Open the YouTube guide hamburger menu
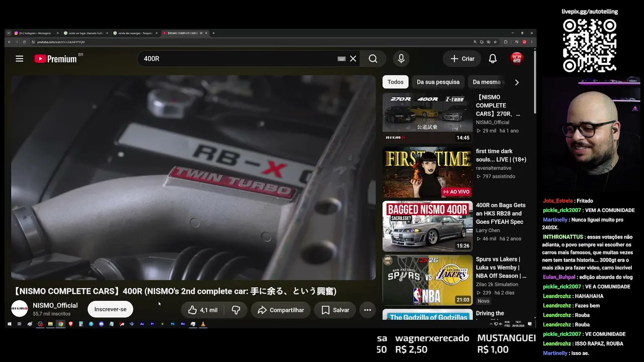 [x=20, y=59]
